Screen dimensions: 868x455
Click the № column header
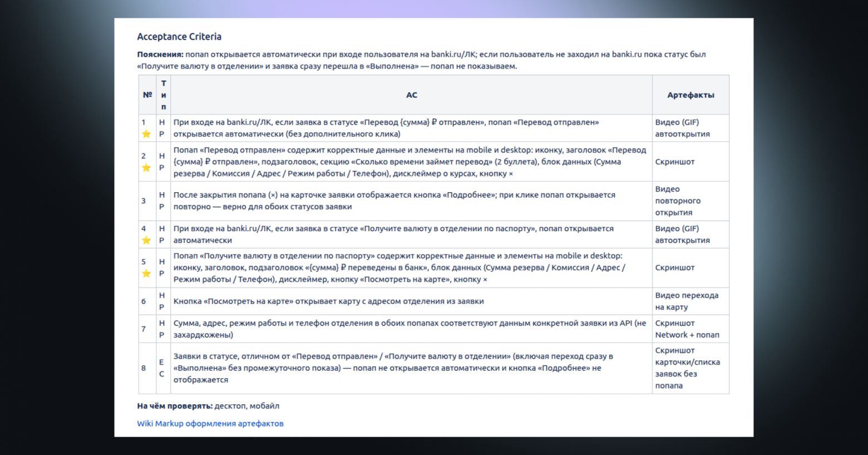click(147, 95)
